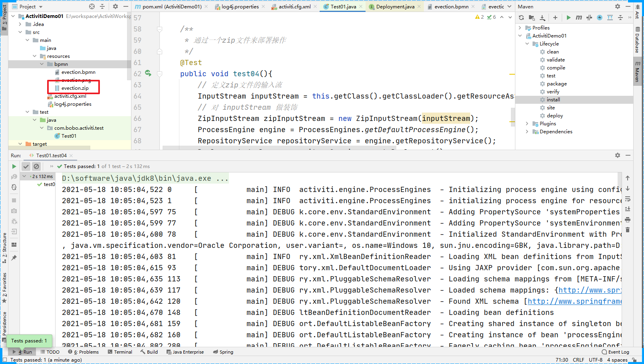Image resolution: width=644 pixels, height=364 pixels.
Task: Pin the Run tab
Action: point(14,258)
